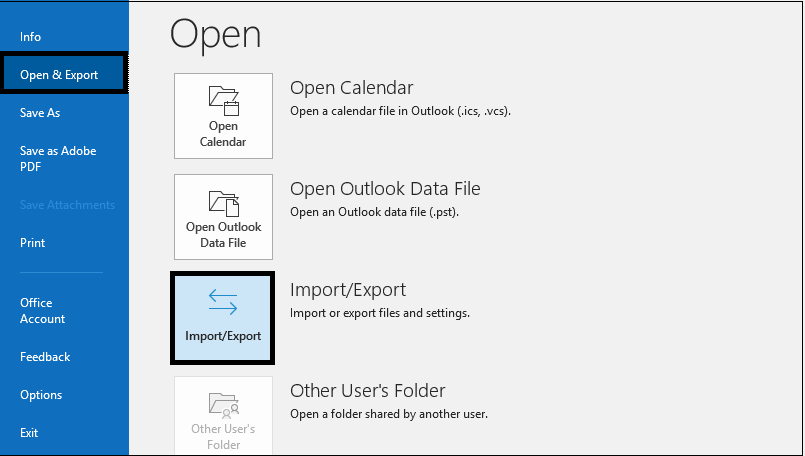
Task: Click the "Open Outlook Data File" heading
Action: point(385,189)
